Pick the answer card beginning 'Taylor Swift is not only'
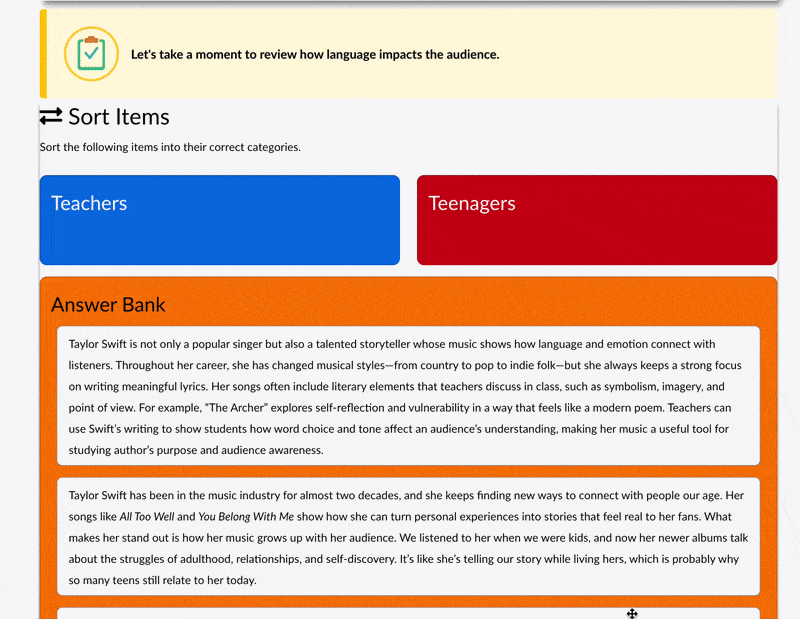This screenshot has height=619, width=800. (408, 396)
